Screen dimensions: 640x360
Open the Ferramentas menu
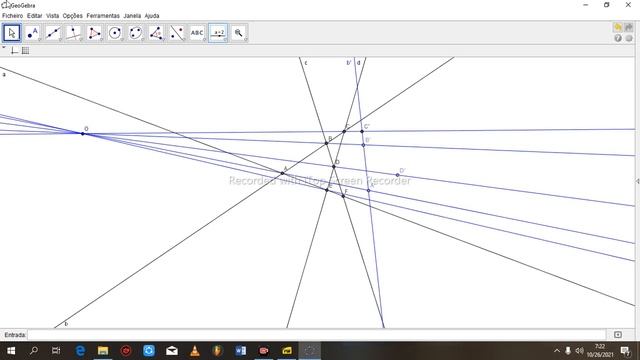point(103,16)
